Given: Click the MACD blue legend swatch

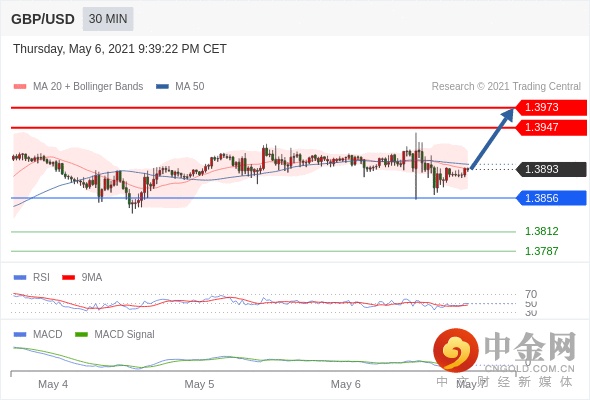Looking at the screenshot, I should pos(20,335).
